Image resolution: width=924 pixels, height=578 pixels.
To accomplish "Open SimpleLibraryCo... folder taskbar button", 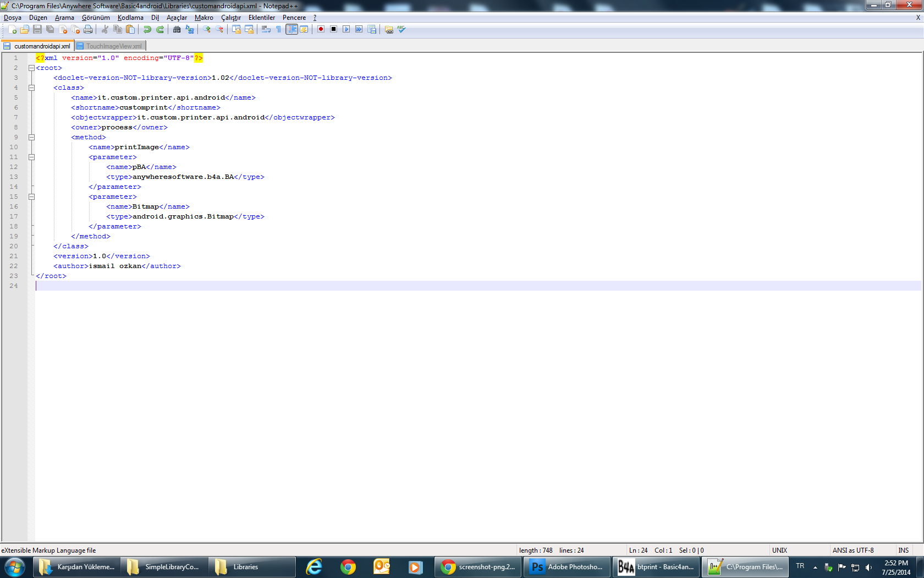I will pyautogui.click(x=164, y=567).
